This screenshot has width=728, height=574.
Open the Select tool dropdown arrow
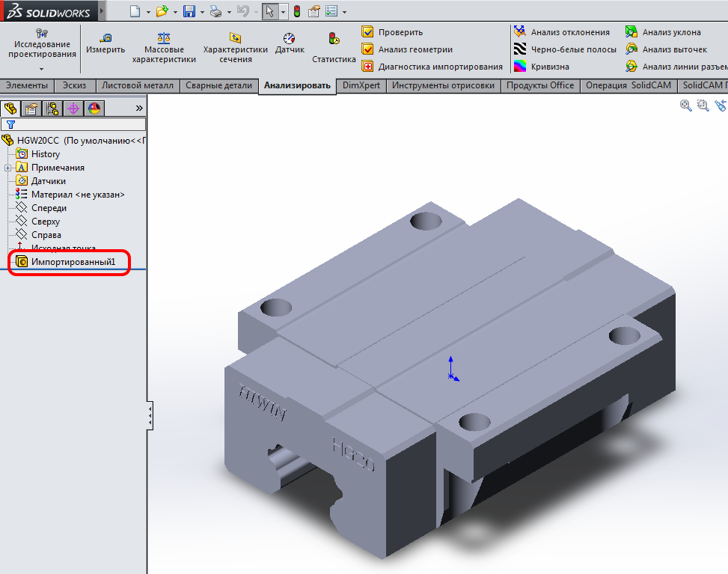[283, 12]
